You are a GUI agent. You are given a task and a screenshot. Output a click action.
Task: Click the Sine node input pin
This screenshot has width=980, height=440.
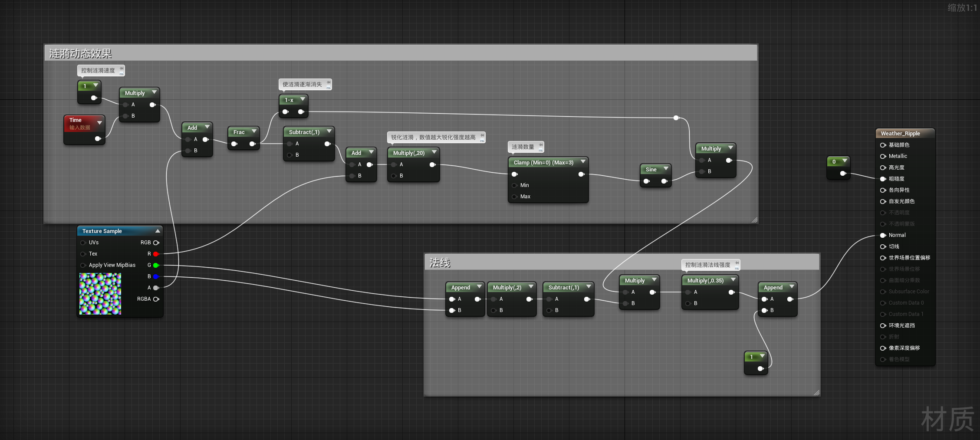click(x=647, y=181)
